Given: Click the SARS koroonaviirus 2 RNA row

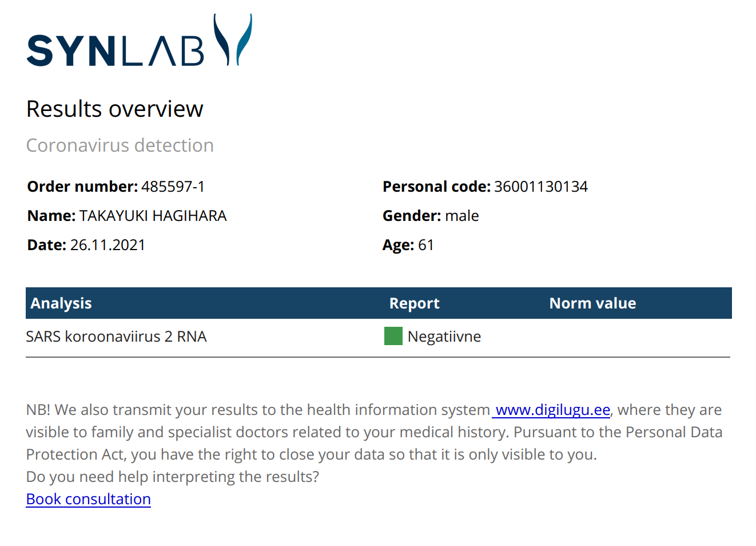Looking at the screenshot, I should click(378, 337).
